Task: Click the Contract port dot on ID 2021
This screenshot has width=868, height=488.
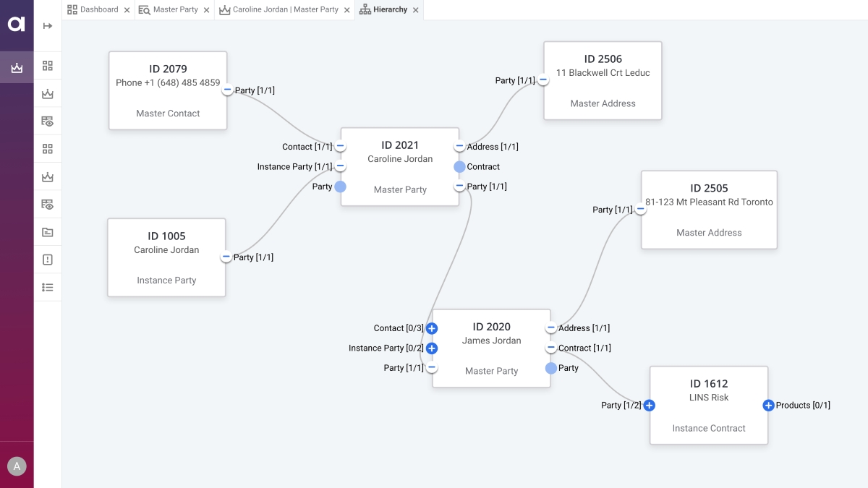Action: 459,167
